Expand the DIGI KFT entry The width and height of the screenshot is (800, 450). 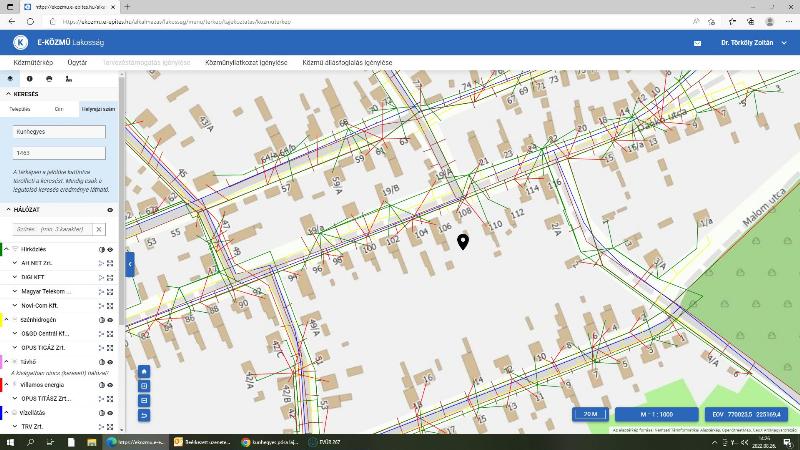15,278
